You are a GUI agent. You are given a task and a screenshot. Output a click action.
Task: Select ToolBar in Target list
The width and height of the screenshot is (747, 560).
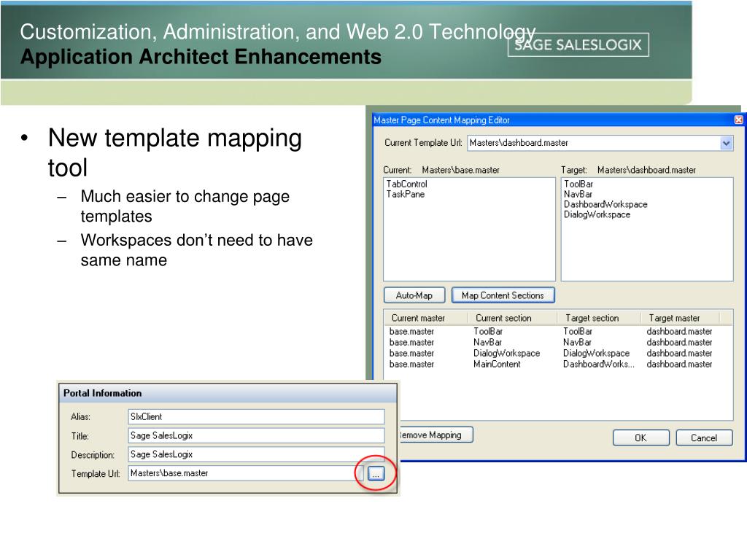[578, 184]
